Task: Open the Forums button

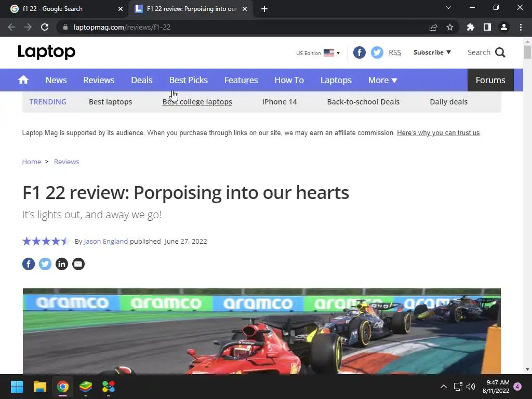Action: coord(490,80)
